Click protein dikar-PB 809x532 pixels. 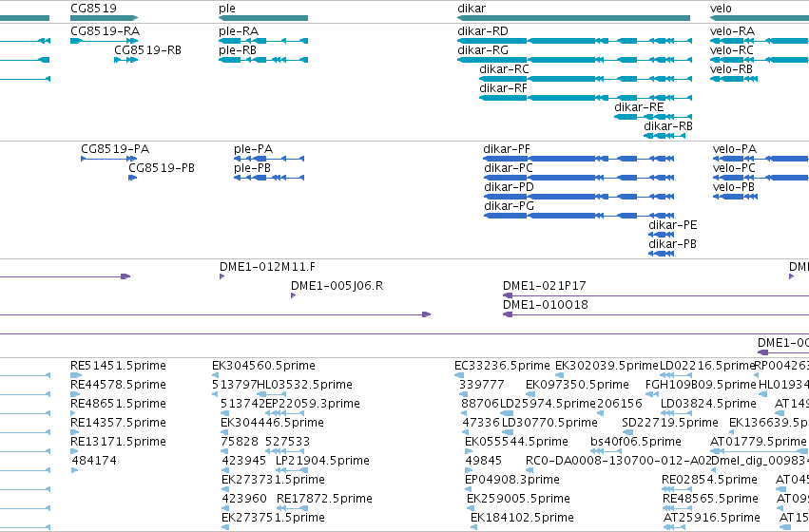pyautogui.click(x=662, y=254)
